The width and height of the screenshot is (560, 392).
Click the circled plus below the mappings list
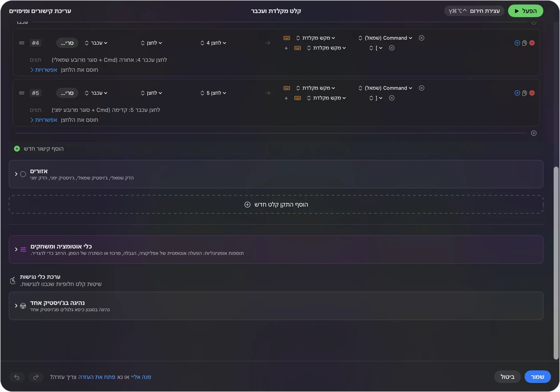tap(534, 133)
